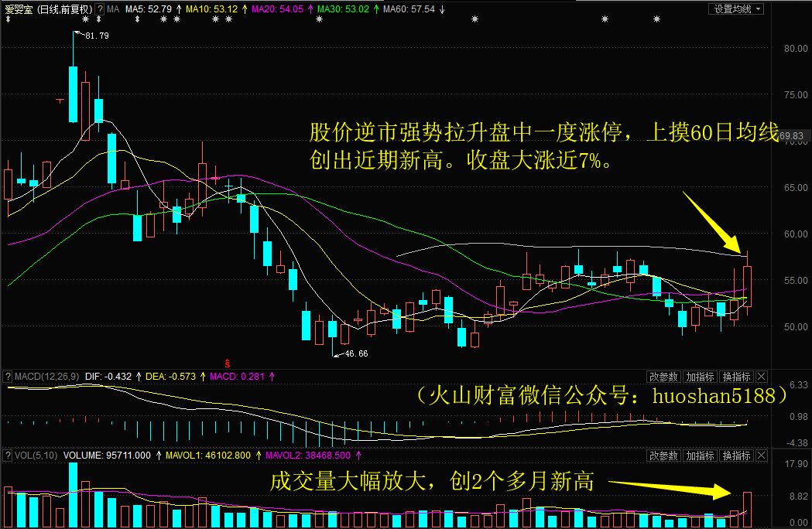The image size is (812, 529).
Task: Select the 69.83 price marker on axis
Action: (795, 136)
